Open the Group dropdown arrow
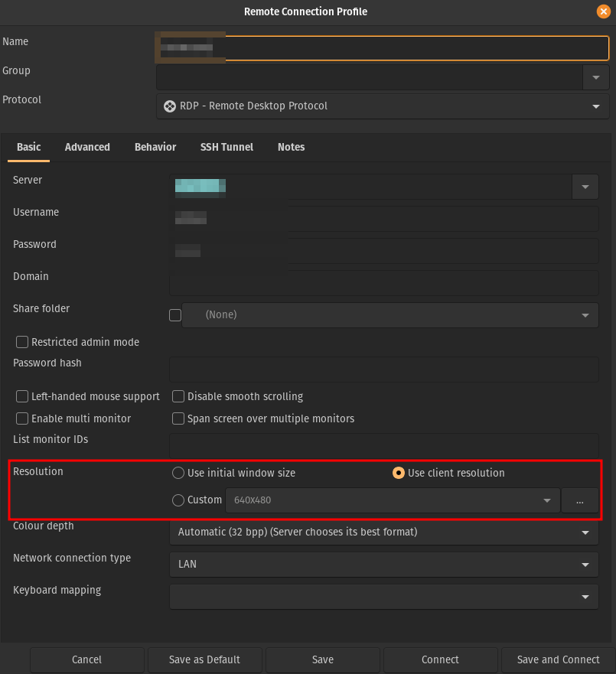This screenshot has height=674, width=616. pos(595,77)
